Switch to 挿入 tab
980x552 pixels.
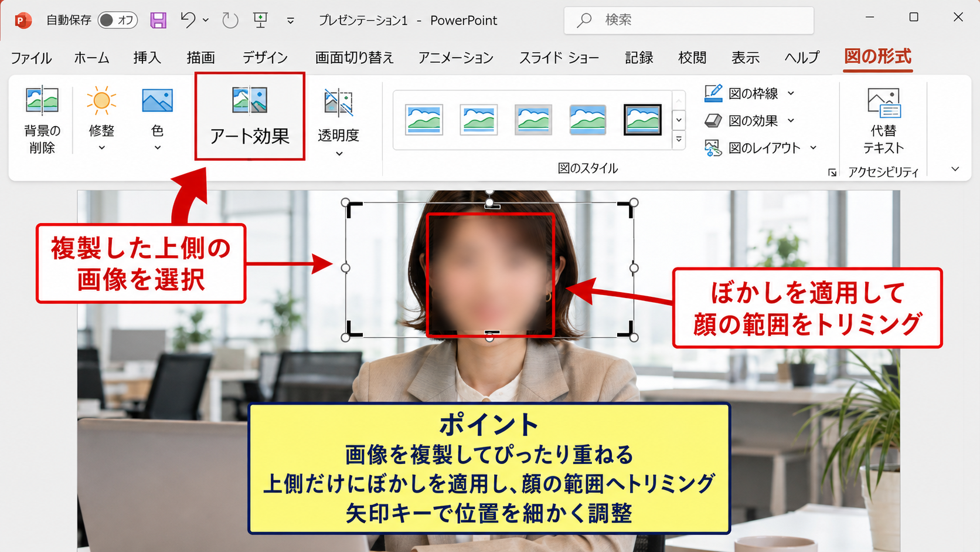147,58
